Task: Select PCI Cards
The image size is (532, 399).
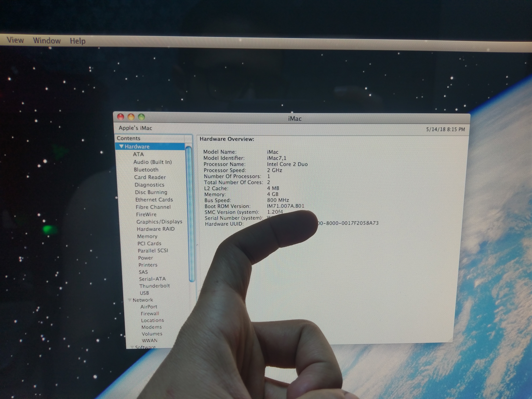Action: 149,243
